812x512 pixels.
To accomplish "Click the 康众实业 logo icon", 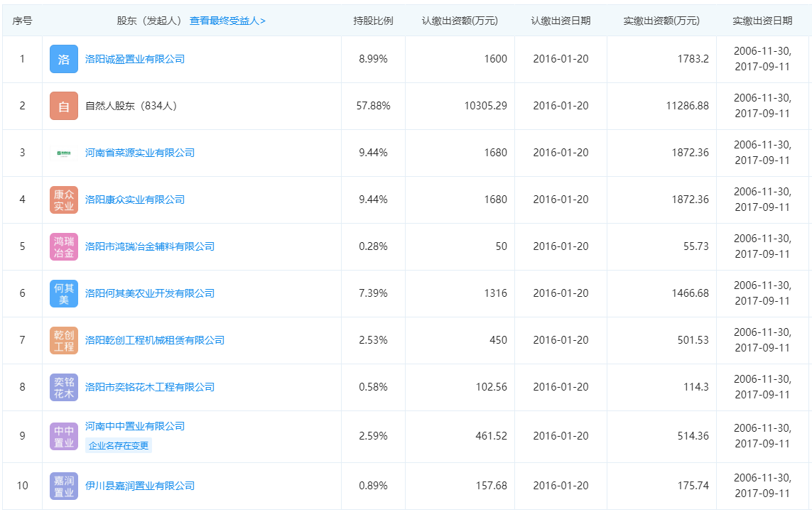I will (64, 200).
